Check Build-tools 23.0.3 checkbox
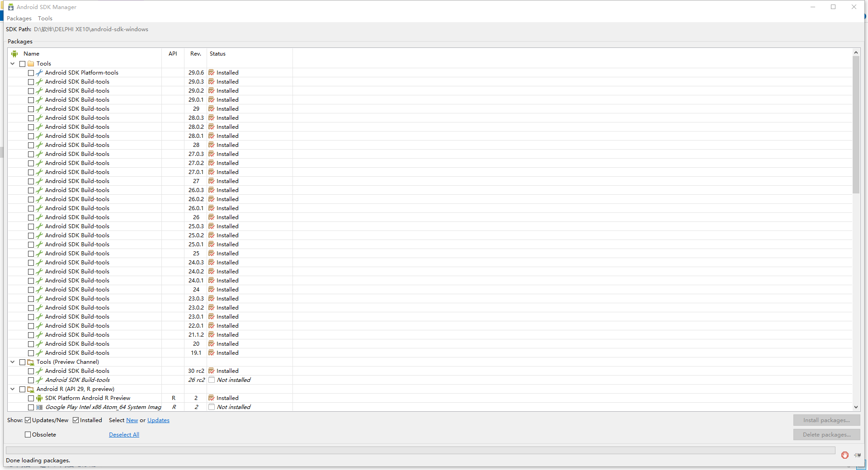 coord(31,299)
